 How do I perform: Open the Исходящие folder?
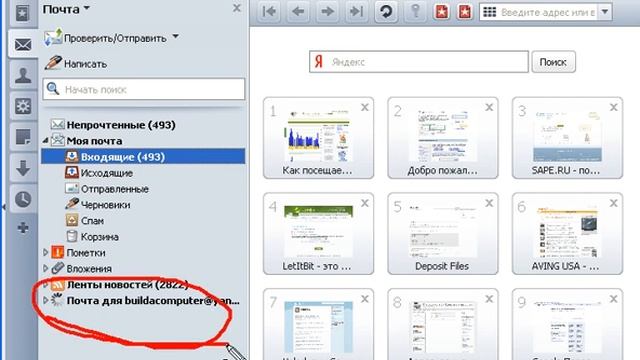[x=99, y=173]
